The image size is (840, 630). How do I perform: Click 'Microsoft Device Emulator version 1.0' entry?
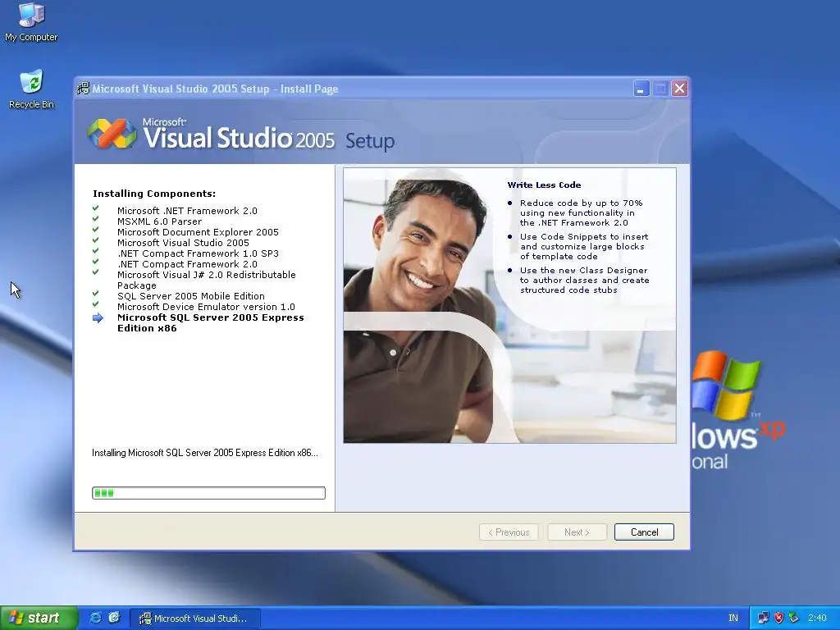coord(206,307)
